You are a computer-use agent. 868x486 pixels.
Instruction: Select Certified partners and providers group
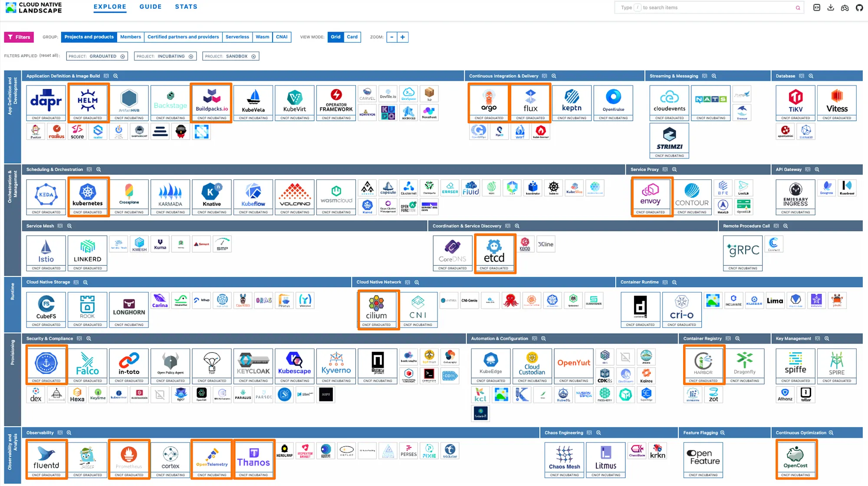(x=183, y=37)
